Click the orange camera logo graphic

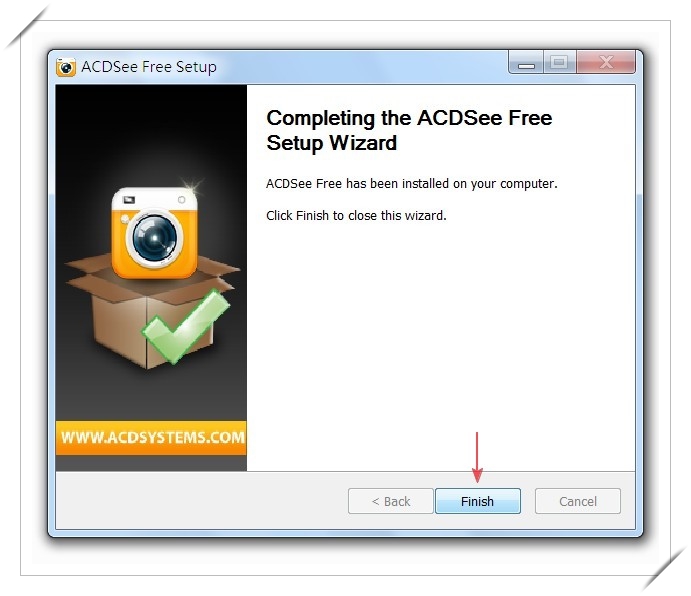coord(154,233)
